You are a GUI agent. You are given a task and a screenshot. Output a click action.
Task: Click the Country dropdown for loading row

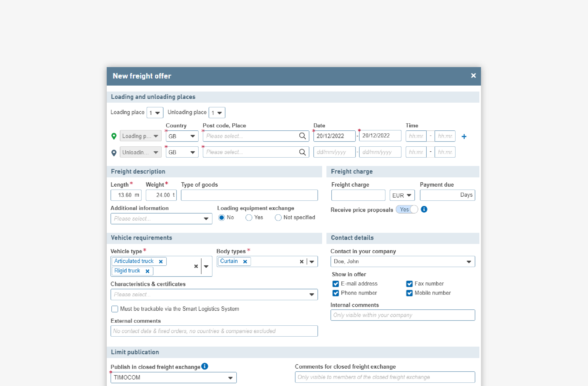tap(181, 136)
